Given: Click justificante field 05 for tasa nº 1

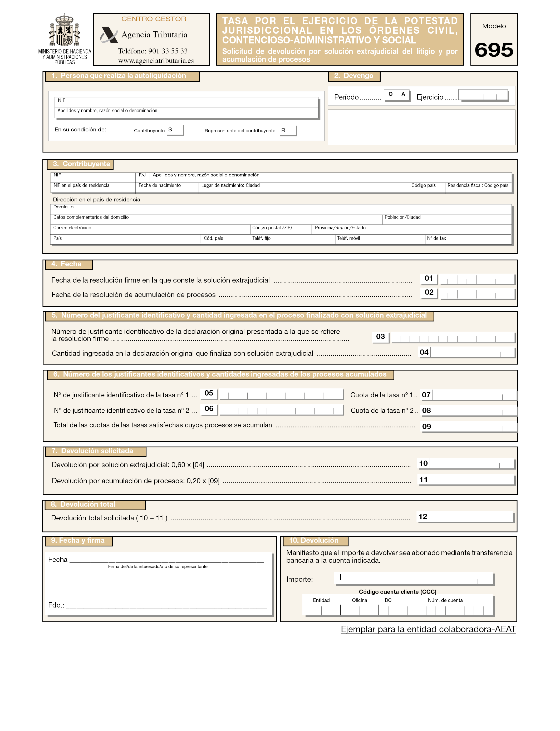Looking at the screenshot, I should (x=281, y=394).
